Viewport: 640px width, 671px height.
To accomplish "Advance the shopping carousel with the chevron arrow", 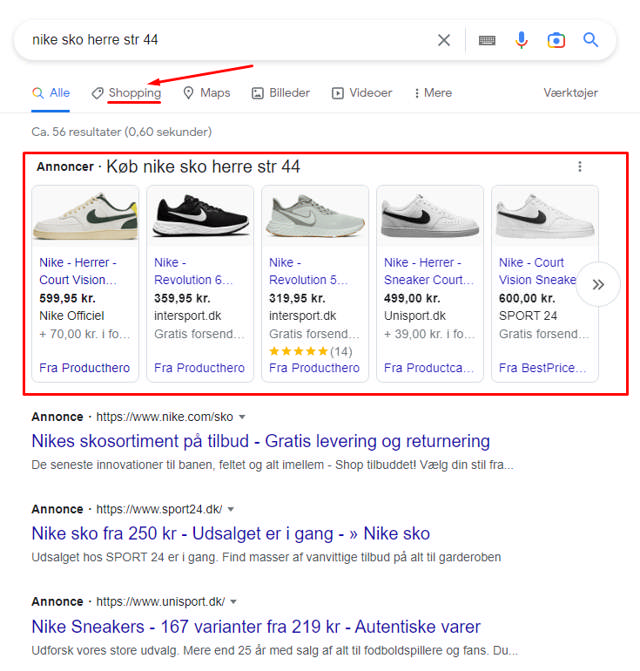I will (598, 285).
